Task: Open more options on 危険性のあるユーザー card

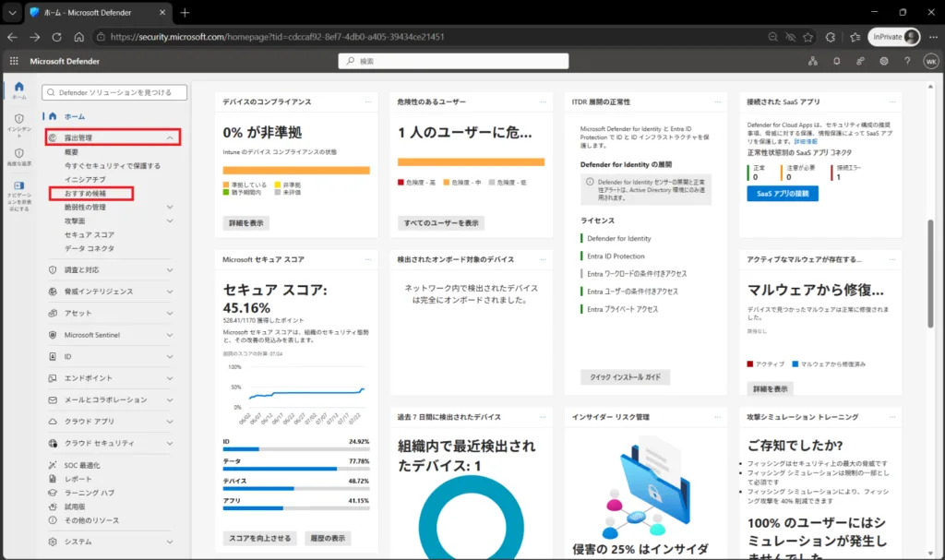Action: tap(543, 101)
